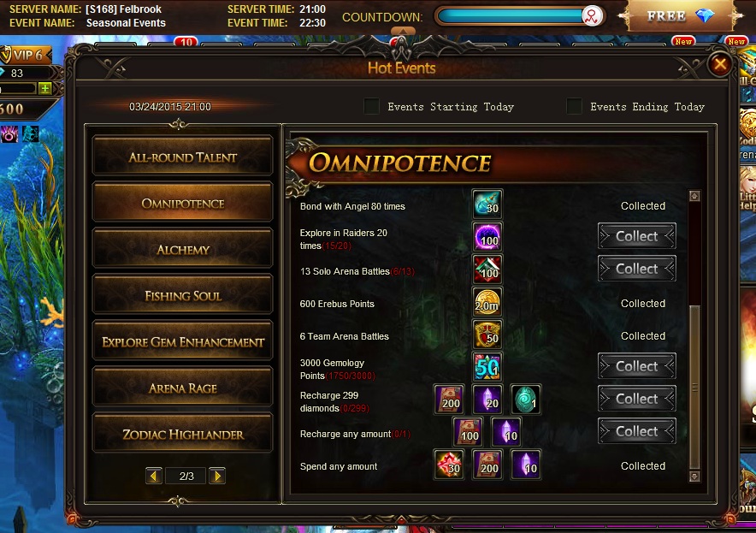Click the Bond with Angel reward icon
This screenshot has height=533, width=756.
[x=487, y=204]
